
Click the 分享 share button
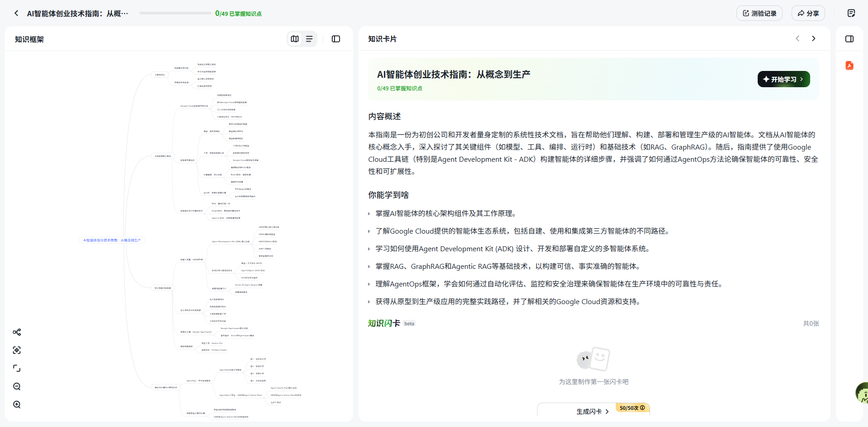808,13
